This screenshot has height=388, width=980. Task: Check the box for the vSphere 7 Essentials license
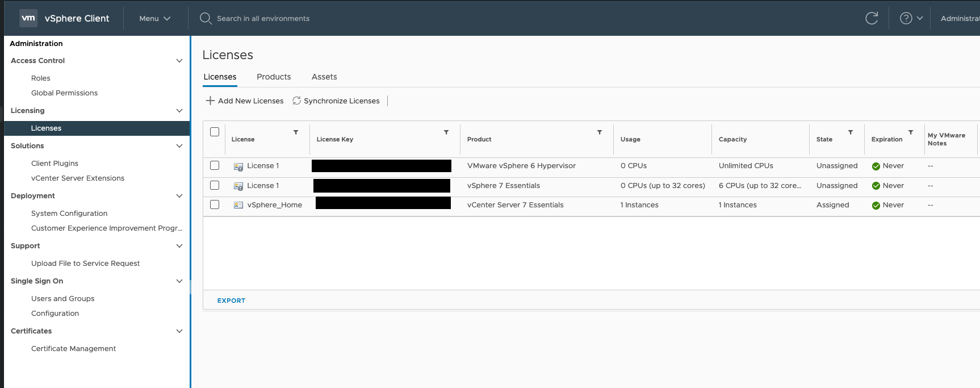215,185
